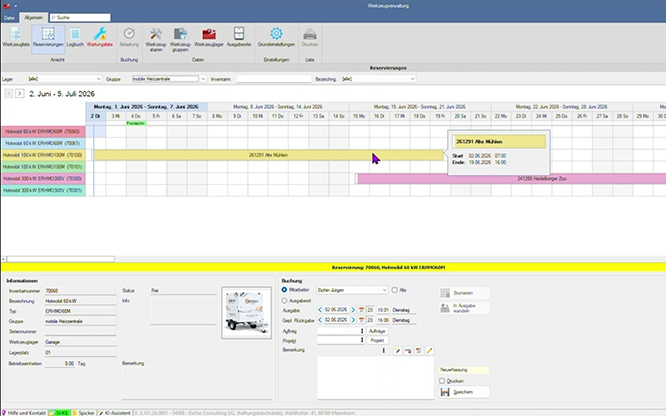
Task: Select yellow reservation bar 261291 Alte Mühlen
Action: click(268, 155)
